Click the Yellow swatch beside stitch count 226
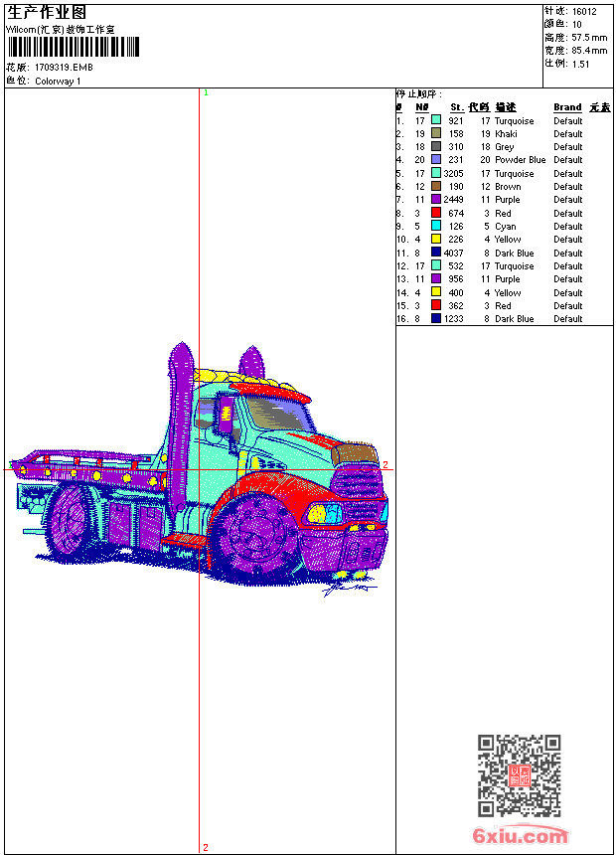The image size is (616, 855). pyautogui.click(x=436, y=239)
